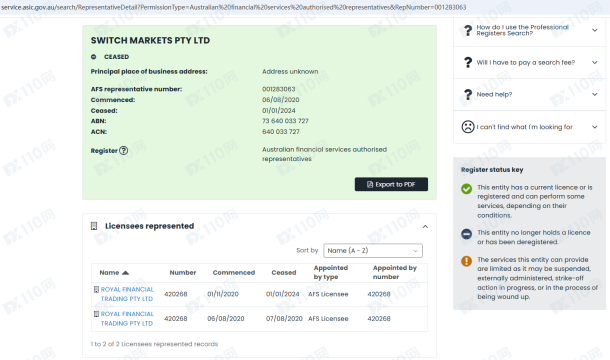Open the Register help question-mark icon
Screen dimensions: 610x360
pyautogui.click(x=123, y=151)
